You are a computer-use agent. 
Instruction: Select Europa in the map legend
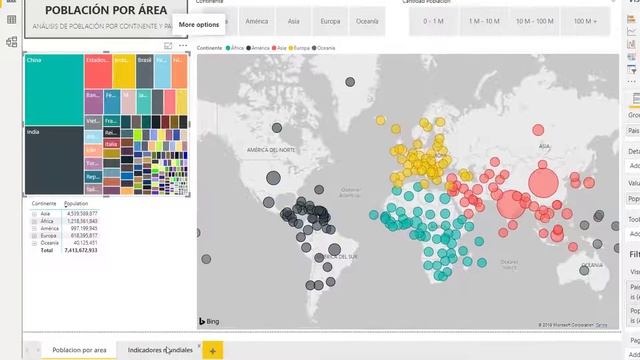tap(299, 48)
